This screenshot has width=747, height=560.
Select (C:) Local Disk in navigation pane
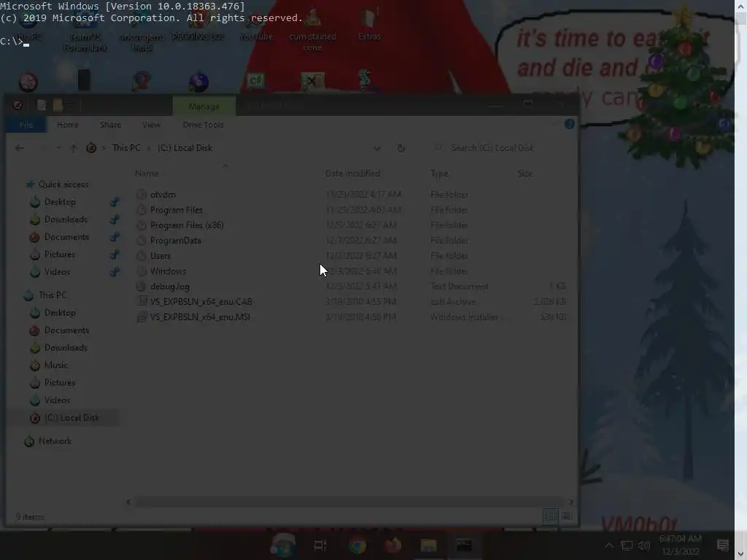[x=71, y=418]
